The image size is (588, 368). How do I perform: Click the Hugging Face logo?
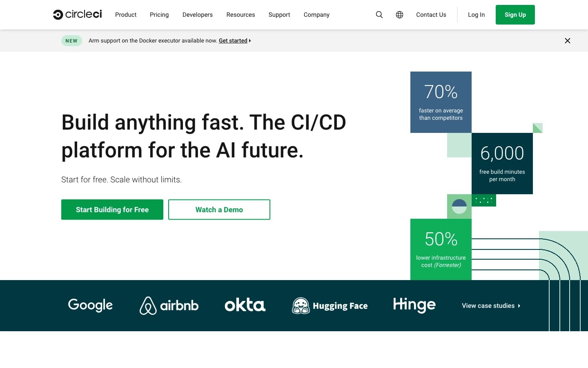330,305
